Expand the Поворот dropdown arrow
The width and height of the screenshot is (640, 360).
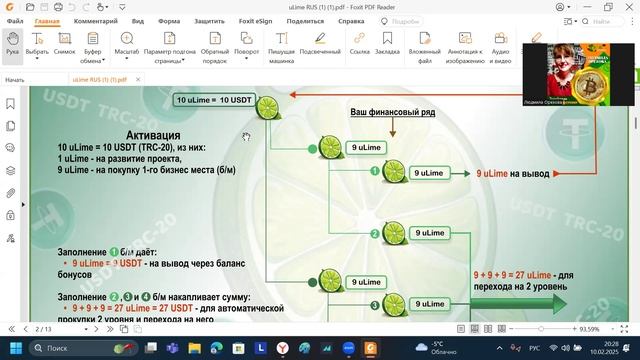246,59
